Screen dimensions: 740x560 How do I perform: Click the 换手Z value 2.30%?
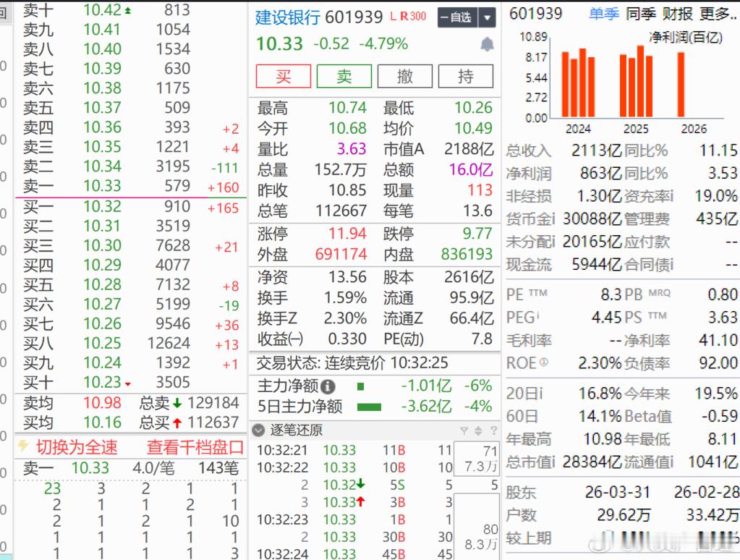(x=345, y=318)
